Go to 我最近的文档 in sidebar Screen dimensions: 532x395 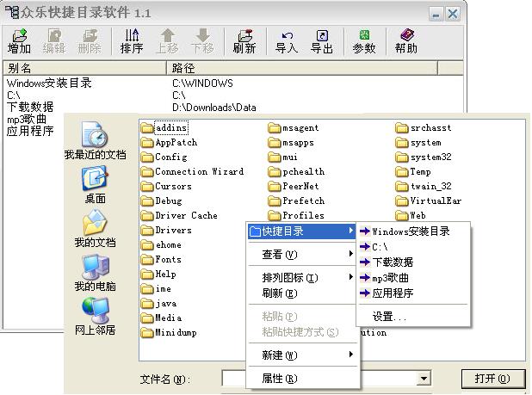95,141
